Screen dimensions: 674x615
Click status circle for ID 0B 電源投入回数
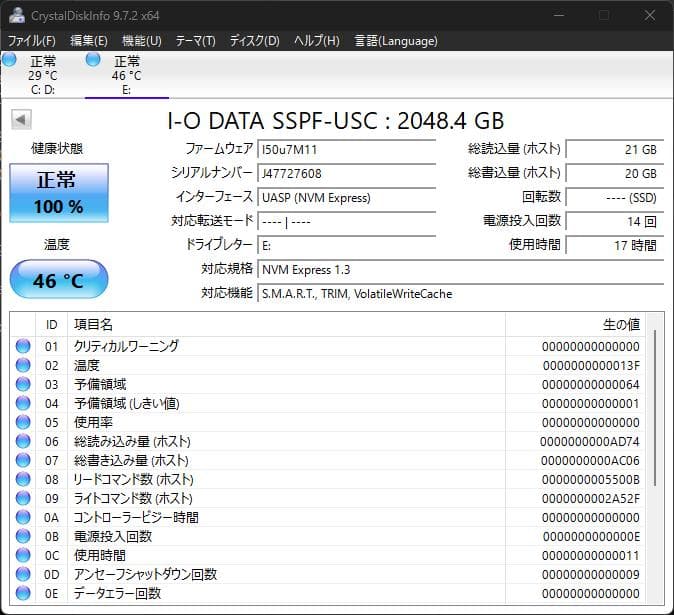pyautogui.click(x=23, y=536)
